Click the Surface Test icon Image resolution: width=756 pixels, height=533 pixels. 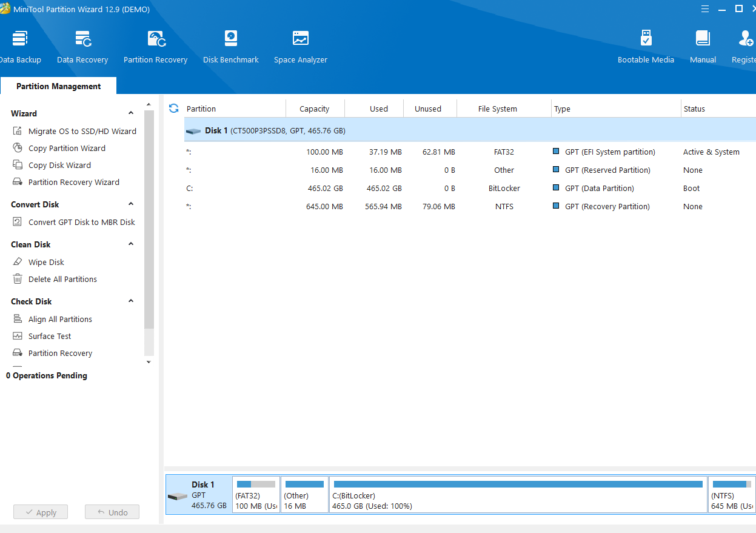[x=18, y=336]
